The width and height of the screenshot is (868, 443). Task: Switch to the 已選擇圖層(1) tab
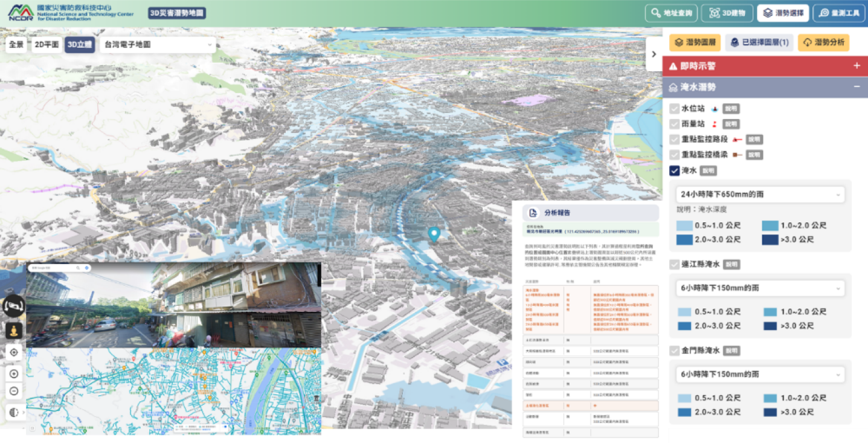click(759, 42)
